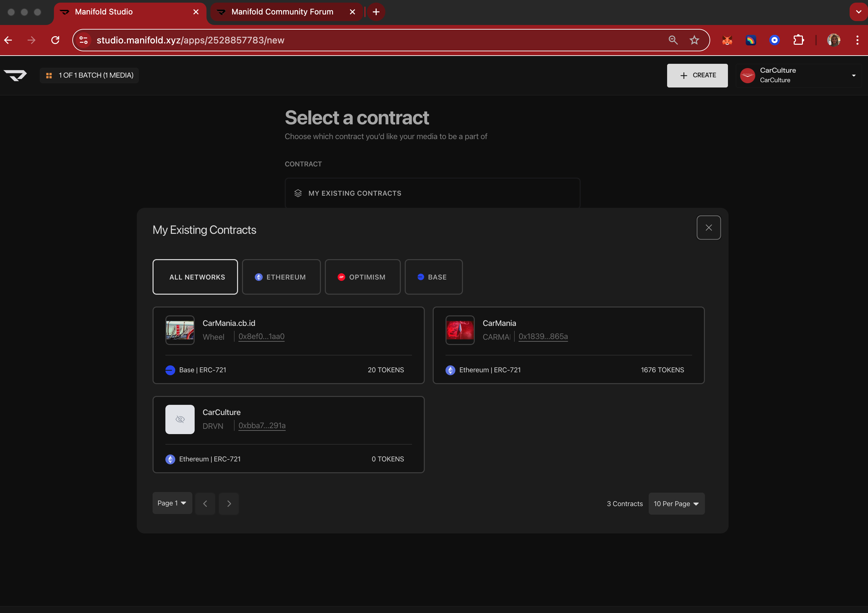Filter contracts by Ethereum
This screenshot has width=868, height=613.
(281, 277)
